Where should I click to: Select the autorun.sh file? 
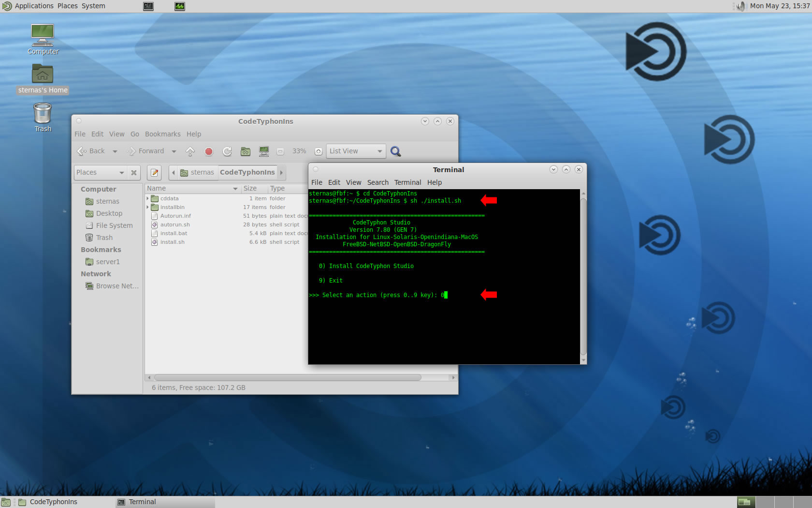coord(175,224)
